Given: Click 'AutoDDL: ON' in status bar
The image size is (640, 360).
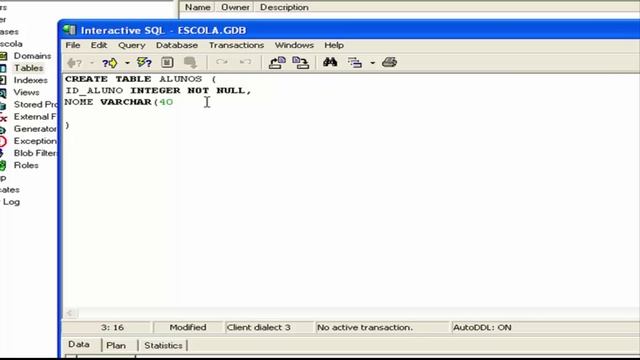Looking at the screenshot, I should tap(482, 327).
